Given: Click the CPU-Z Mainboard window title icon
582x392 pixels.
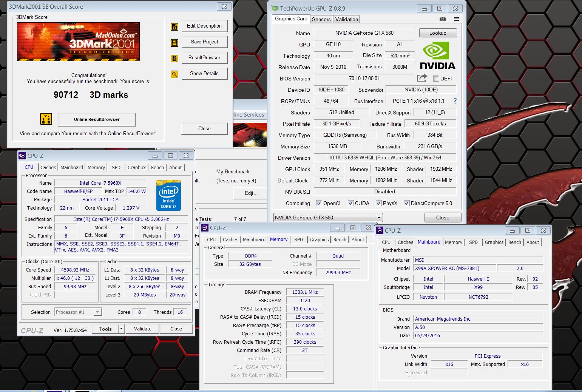Looking at the screenshot, I should pyautogui.click(x=380, y=230).
